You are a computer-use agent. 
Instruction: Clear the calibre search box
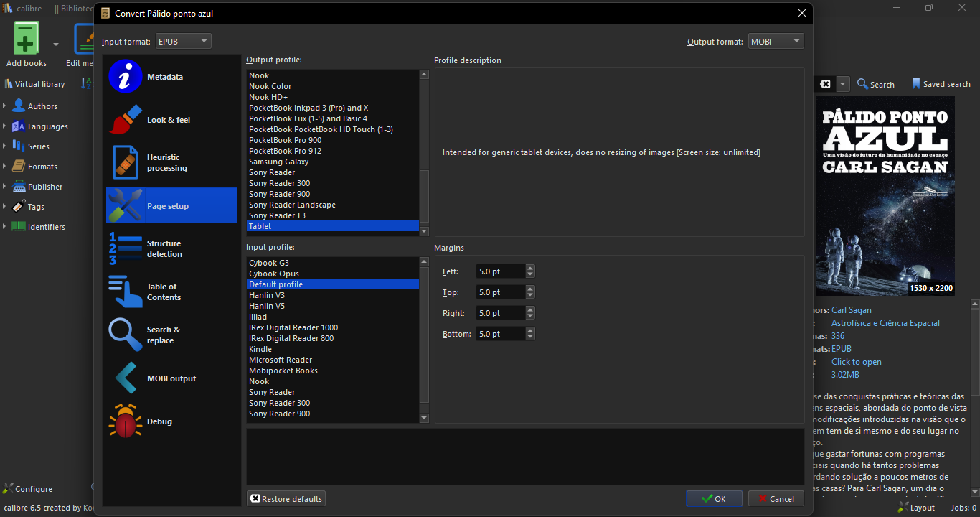826,84
